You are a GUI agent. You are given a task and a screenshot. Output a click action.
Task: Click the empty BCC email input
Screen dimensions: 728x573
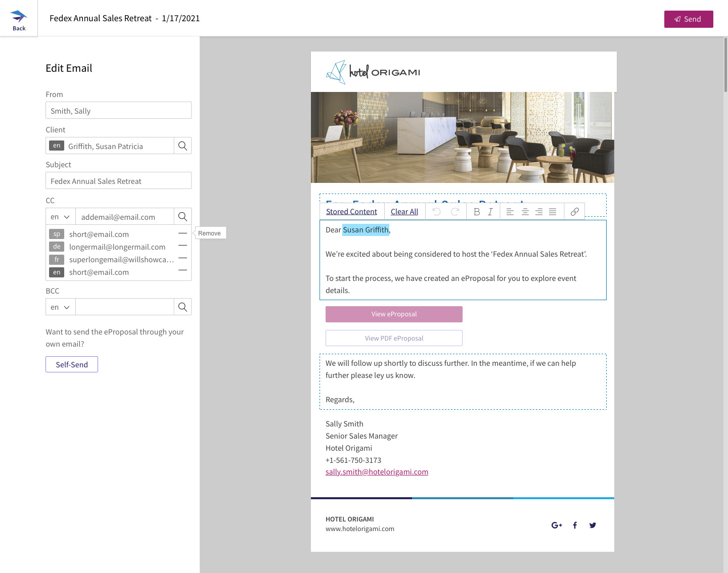124,307
